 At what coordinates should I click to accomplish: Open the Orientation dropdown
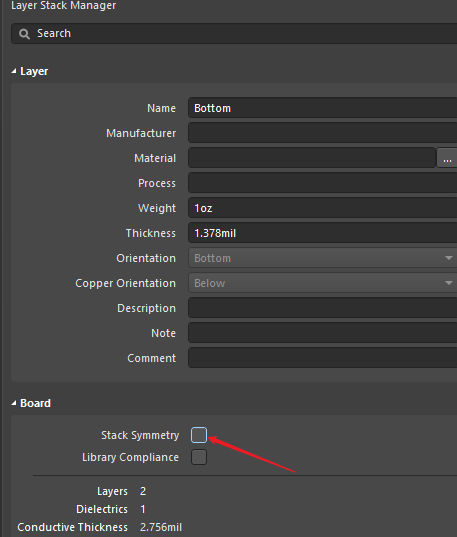pos(322,258)
